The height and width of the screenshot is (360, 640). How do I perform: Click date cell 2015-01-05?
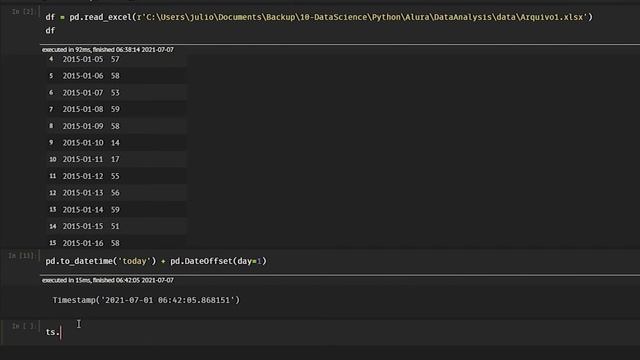click(83, 59)
